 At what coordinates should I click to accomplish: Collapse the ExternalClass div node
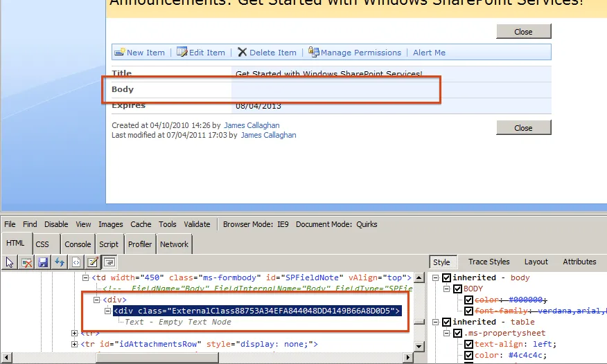[x=107, y=311]
